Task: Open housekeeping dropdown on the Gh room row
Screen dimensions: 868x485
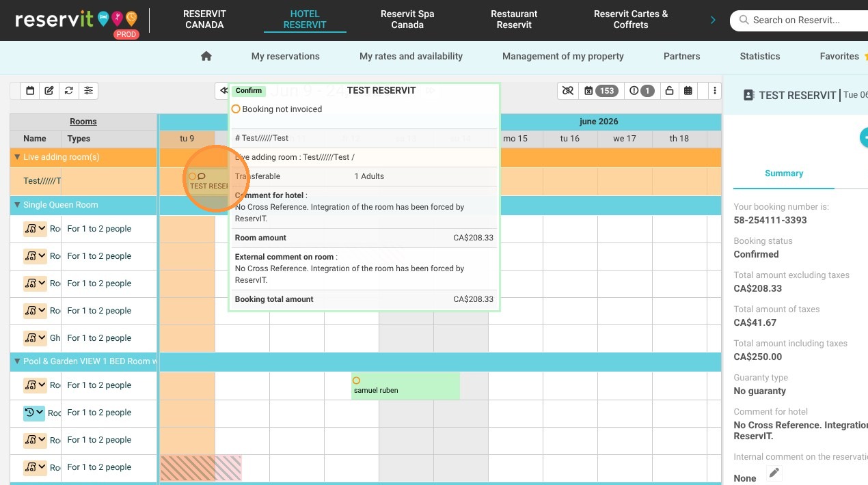Action: (x=35, y=337)
